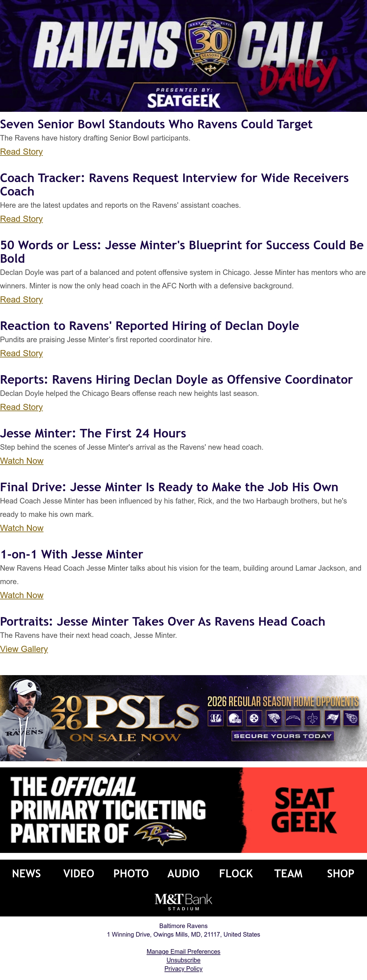Read Story for Coach Tracker article

[21, 219]
